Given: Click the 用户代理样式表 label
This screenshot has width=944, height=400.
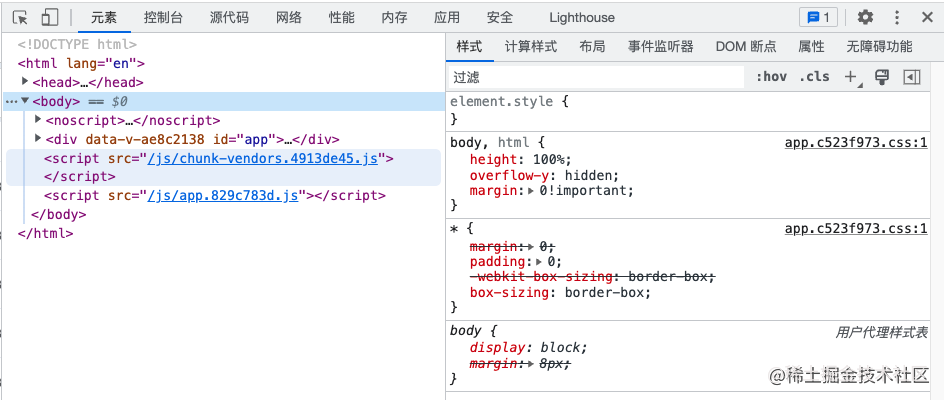Looking at the screenshot, I should pyautogui.click(x=881, y=332).
